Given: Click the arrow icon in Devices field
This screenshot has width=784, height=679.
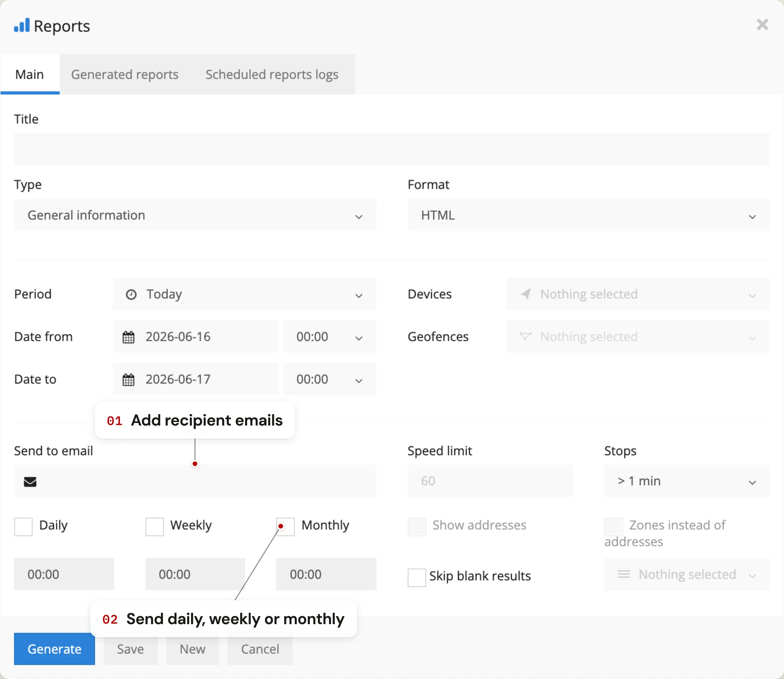Looking at the screenshot, I should pos(526,294).
